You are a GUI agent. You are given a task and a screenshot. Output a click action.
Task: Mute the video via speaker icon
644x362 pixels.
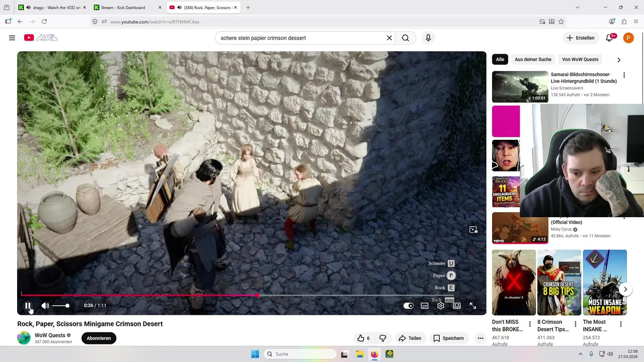[x=45, y=306]
